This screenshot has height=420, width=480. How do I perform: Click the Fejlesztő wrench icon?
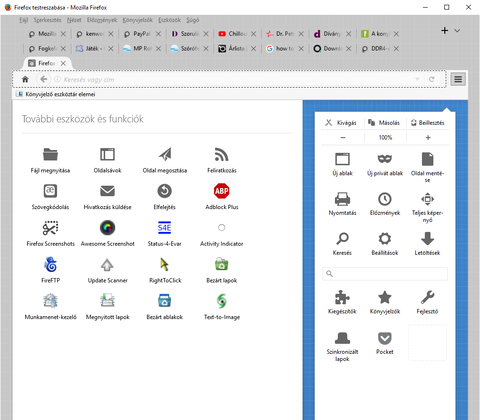pyautogui.click(x=427, y=297)
